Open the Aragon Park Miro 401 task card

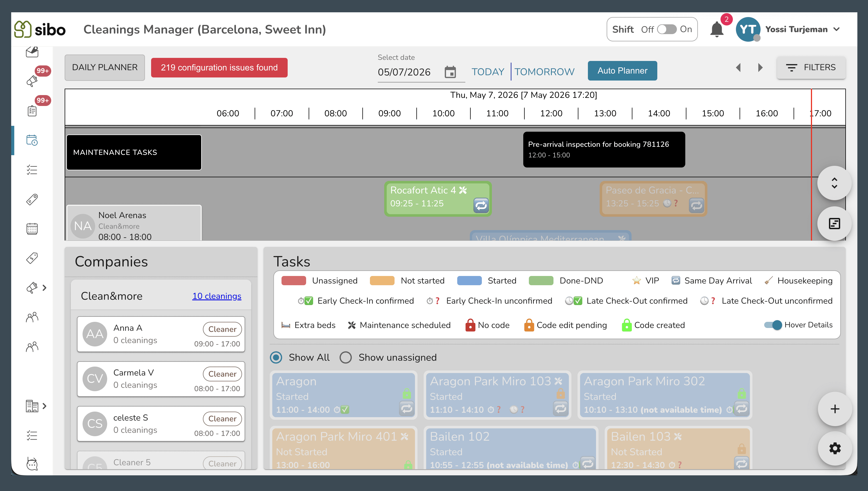[343, 448]
